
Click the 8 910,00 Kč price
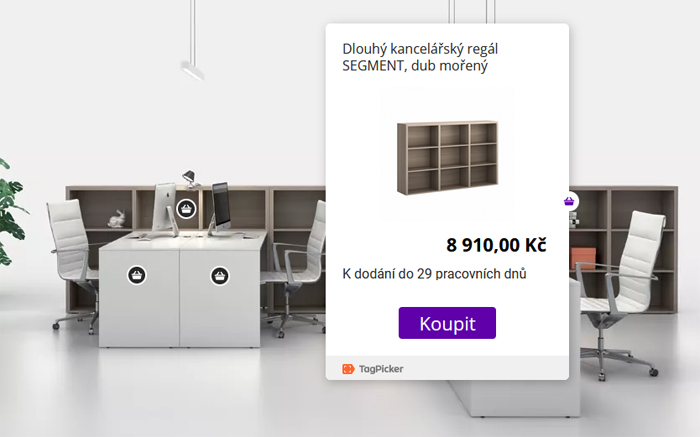click(x=496, y=245)
